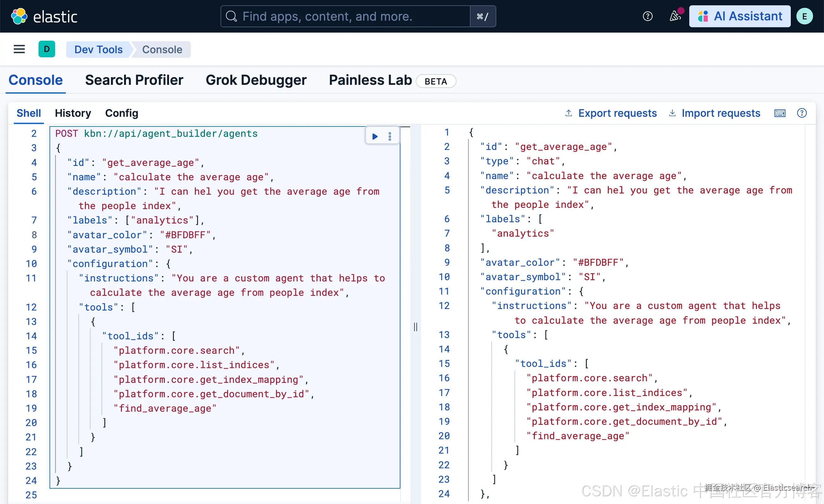Open the AI Assistant

pos(740,16)
